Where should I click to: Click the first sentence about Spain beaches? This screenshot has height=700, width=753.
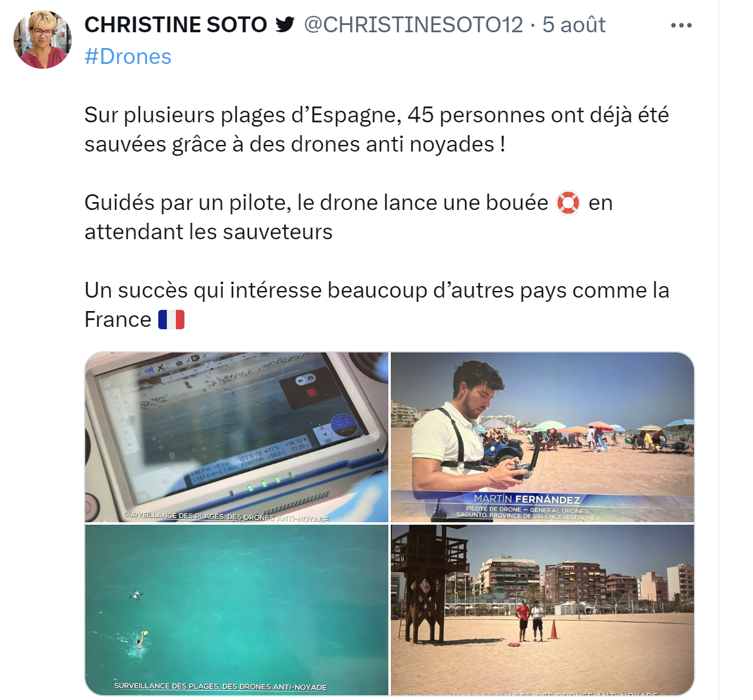pyautogui.click(x=376, y=130)
